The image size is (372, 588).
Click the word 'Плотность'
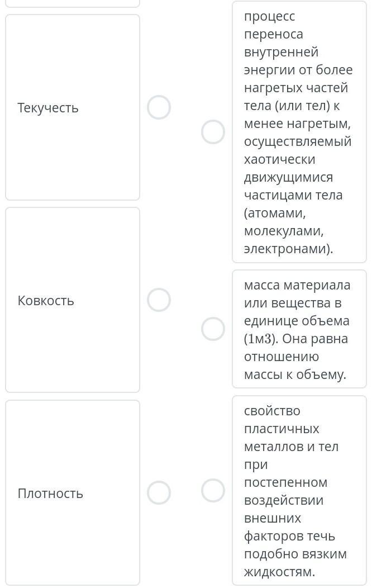tap(50, 493)
